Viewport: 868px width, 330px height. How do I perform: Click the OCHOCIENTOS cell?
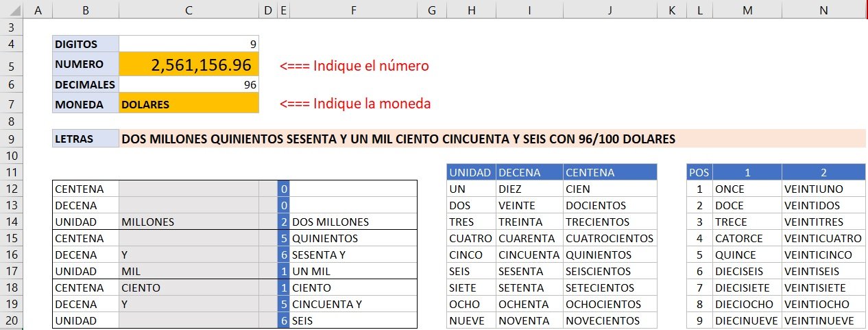click(x=610, y=304)
